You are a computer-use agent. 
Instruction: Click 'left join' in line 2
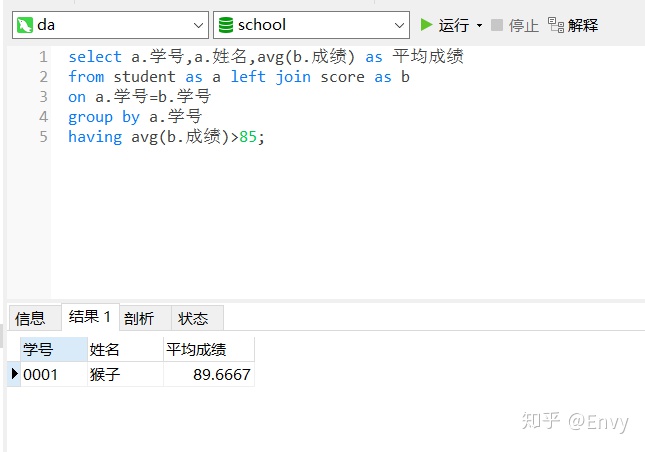(x=271, y=77)
